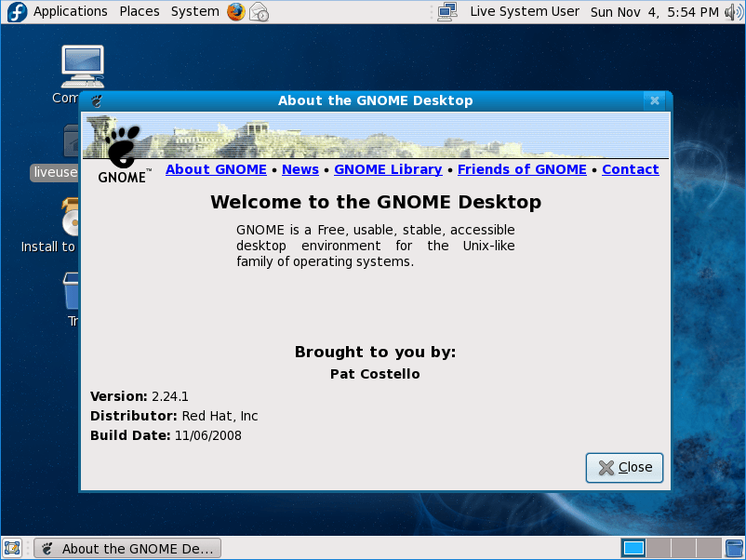This screenshot has width=746, height=560.
Task: Click the Close button in the dialog
Action: click(x=624, y=468)
